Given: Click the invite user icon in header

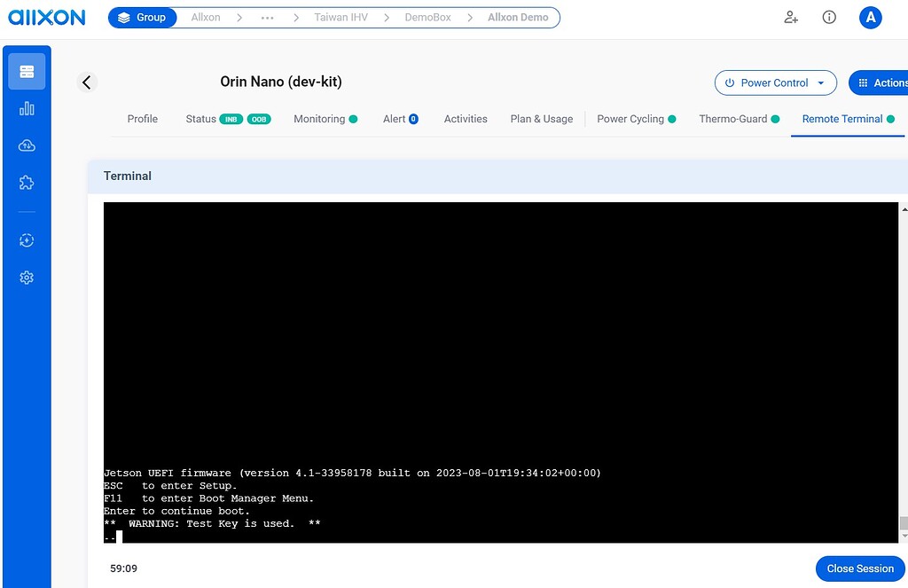Looking at the screenshot, I should [790, 17].
